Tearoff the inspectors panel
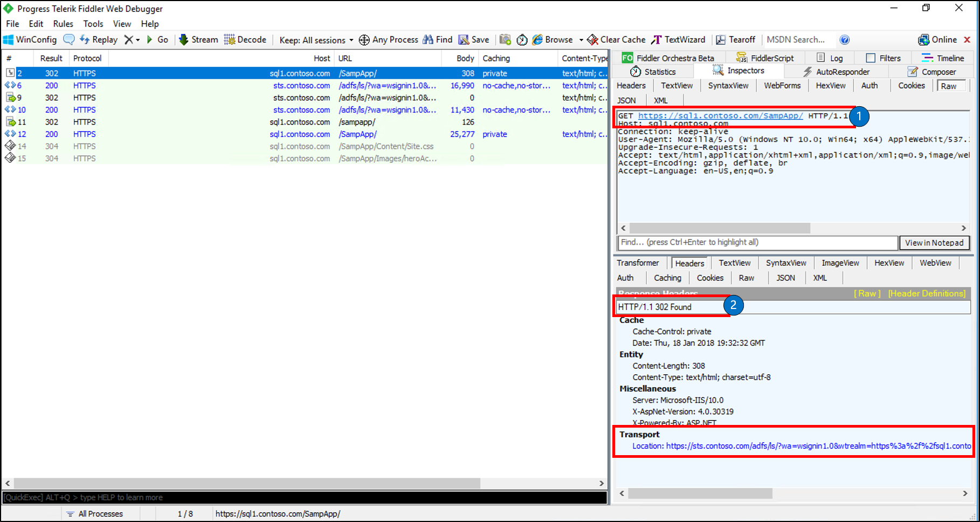The image size is (980, 522). [736, 39]
